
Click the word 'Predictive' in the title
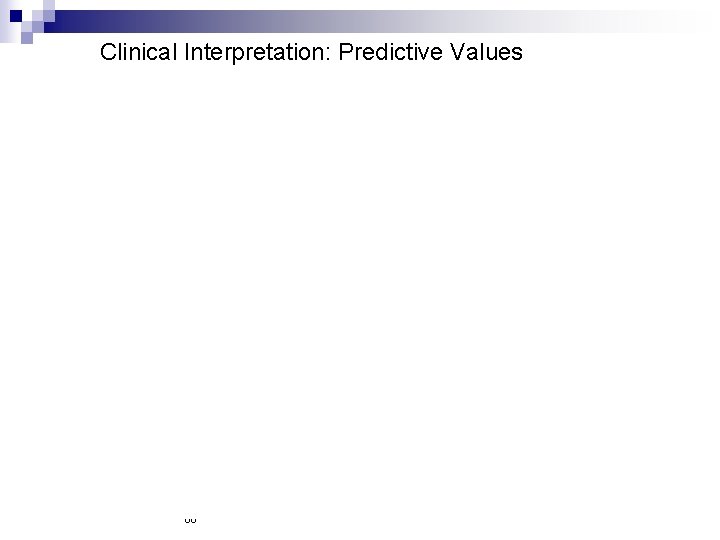coord(391,52)
